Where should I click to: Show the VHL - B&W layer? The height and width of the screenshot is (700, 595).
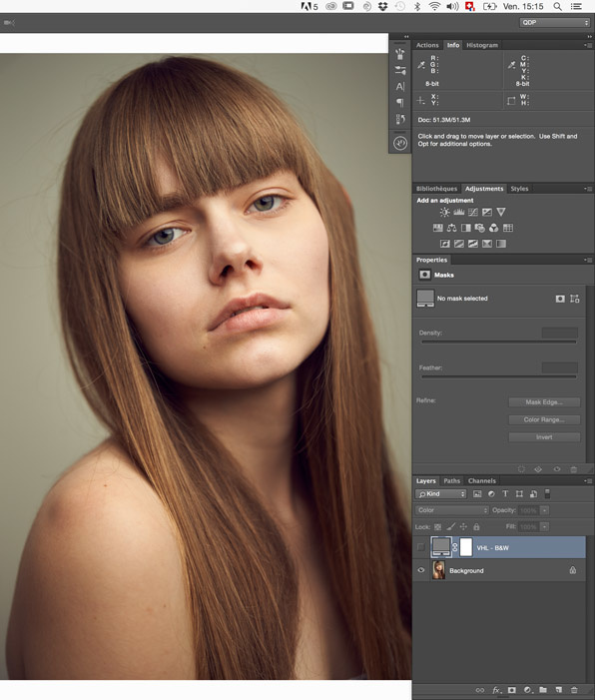pos(421,547)
